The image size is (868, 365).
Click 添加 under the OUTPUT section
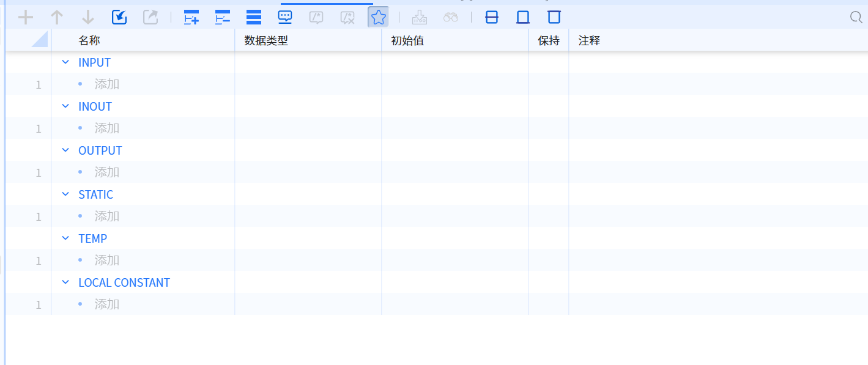[107, 172]
